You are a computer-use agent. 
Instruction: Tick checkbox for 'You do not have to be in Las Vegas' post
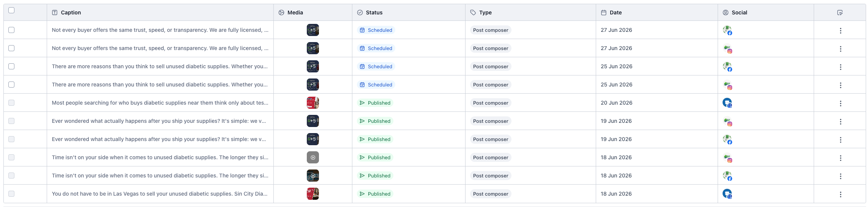11,194
